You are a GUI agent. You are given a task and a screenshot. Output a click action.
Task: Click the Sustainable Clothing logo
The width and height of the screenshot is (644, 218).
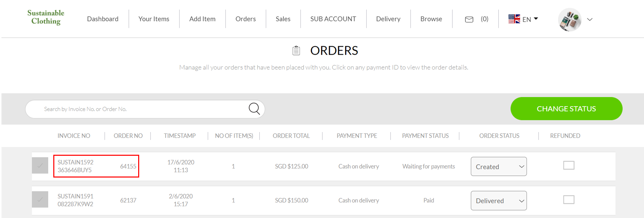point(46,17)
